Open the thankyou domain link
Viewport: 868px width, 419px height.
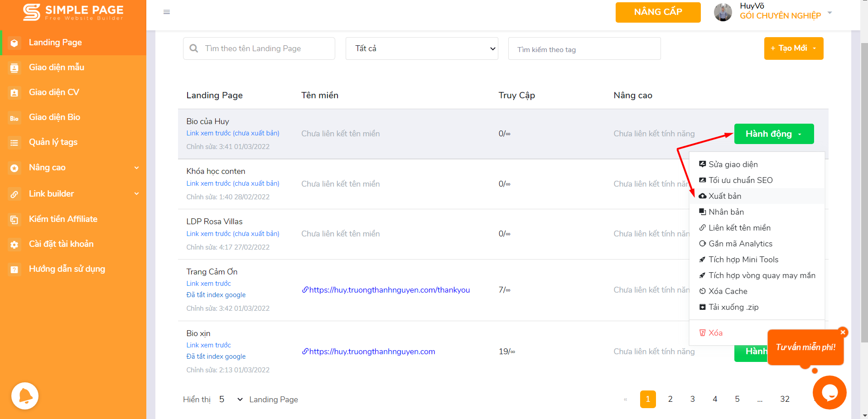coord(389,290)
